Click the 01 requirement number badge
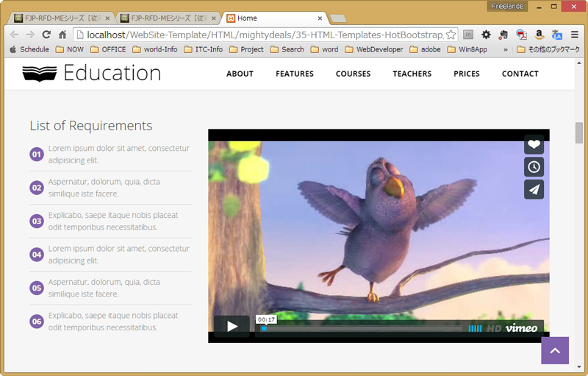This screenshot has height=376, width=588. point(37,155)
